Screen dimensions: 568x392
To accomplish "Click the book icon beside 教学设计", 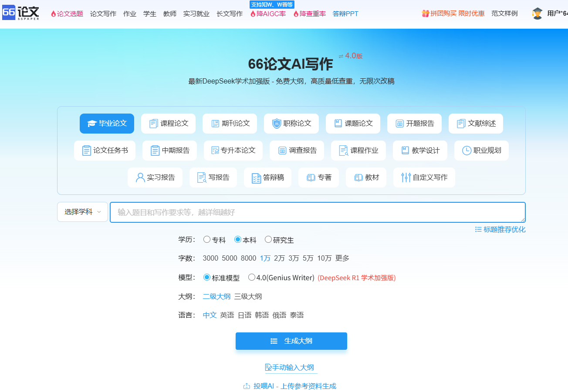I will point(405,151).
